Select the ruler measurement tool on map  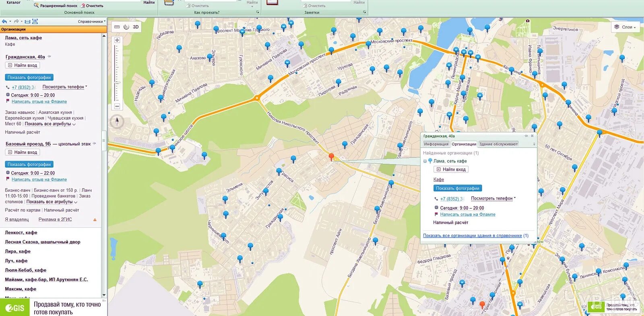117,27
